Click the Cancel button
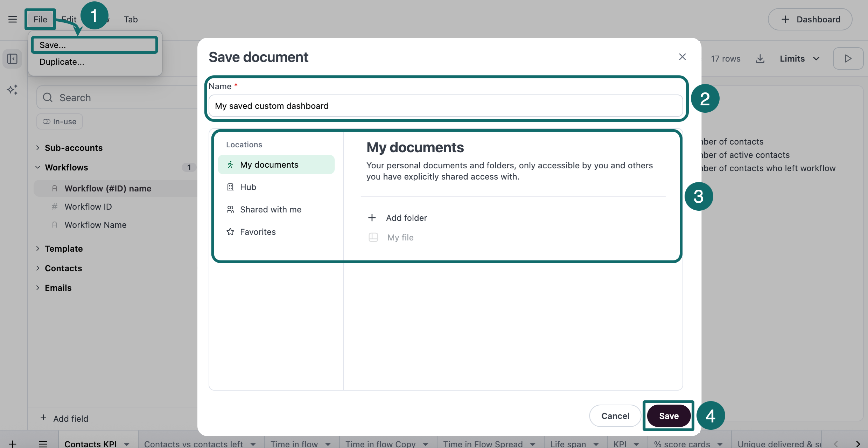 [615, 416]
